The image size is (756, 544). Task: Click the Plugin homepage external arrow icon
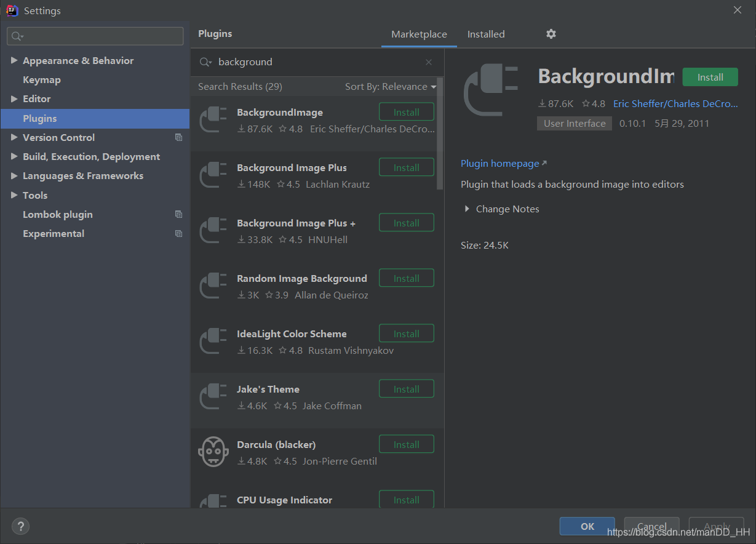point(544,163)
